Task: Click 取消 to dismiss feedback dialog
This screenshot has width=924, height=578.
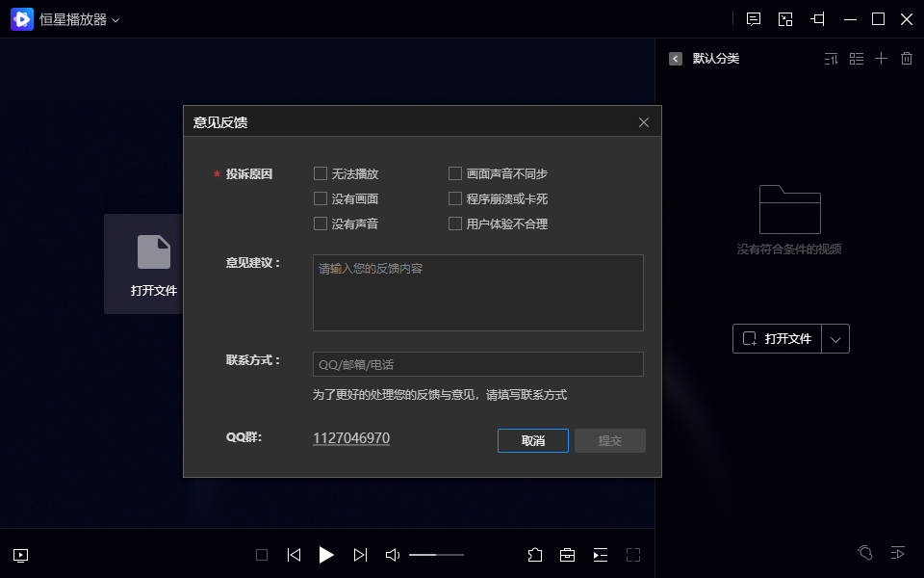Action: point(532,440)
